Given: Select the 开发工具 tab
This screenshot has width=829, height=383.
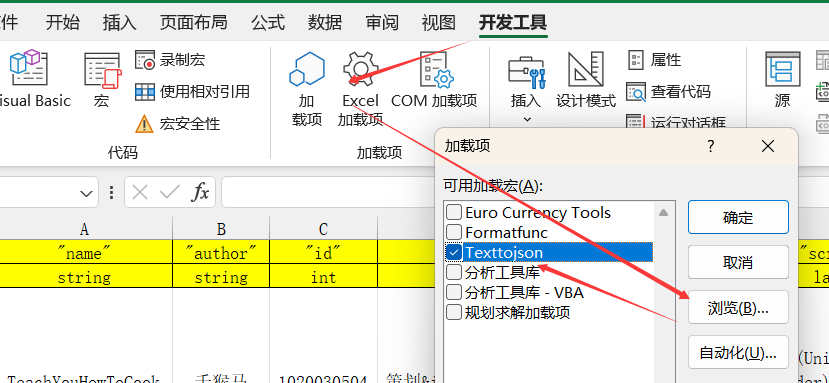Looking at the screenshot, I should (513, 22).
